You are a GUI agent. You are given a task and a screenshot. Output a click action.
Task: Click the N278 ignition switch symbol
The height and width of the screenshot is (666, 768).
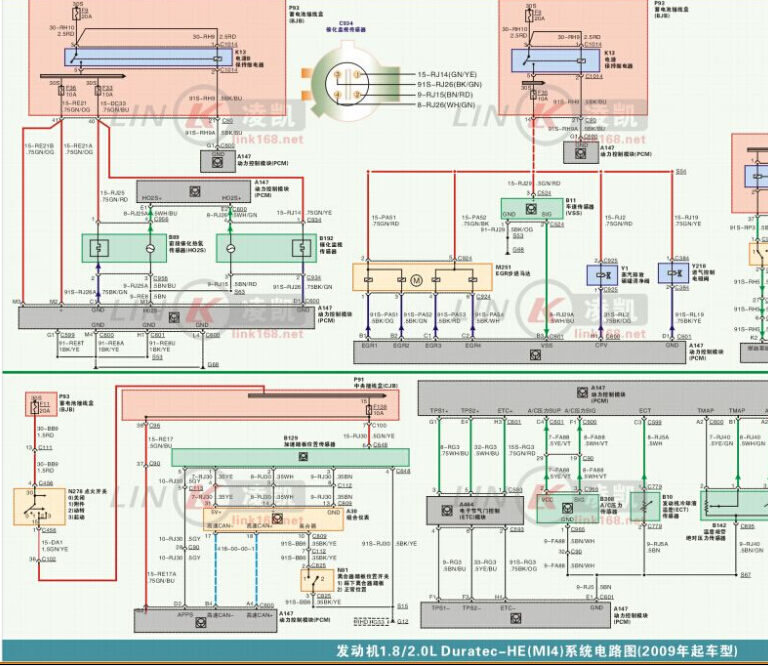pyautogui.click(x=39, y=506)
